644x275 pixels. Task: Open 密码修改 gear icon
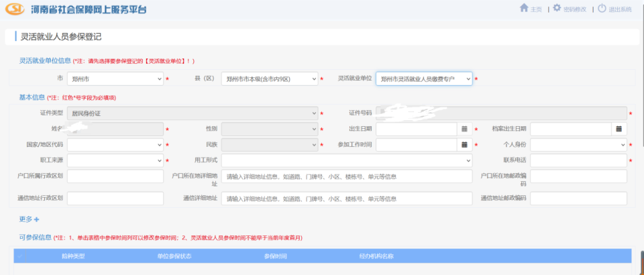(x=557, y=8)
